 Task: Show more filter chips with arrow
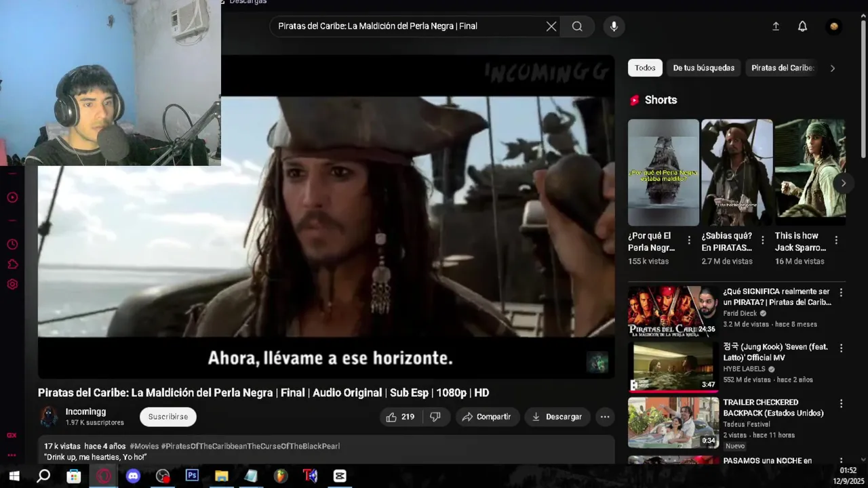[x=833, y=68]
